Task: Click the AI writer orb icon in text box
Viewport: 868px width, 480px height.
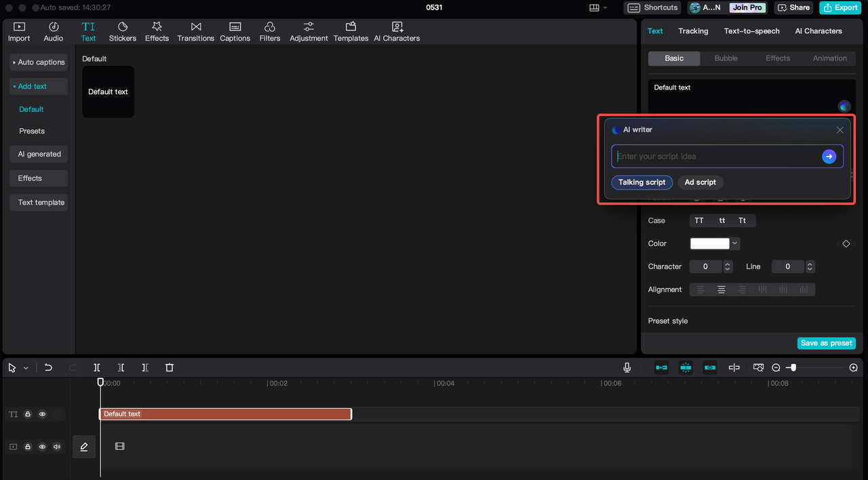Action: point(844,106)
